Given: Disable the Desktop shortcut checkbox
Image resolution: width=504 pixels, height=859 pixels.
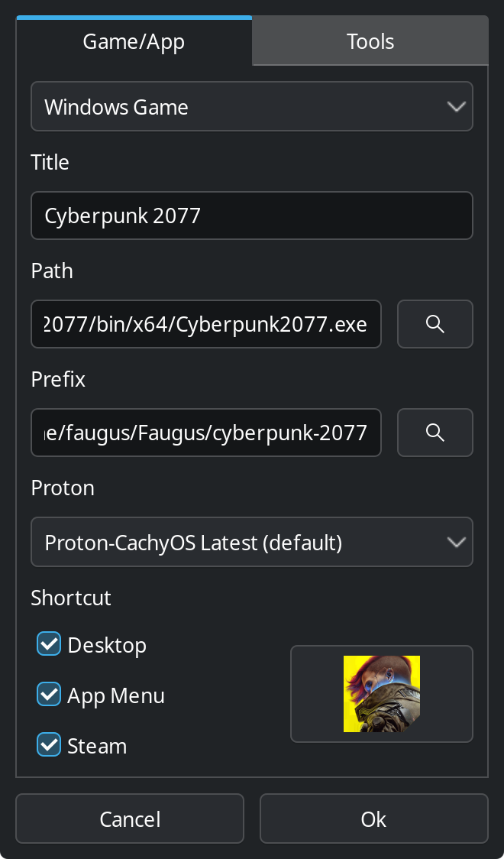Looking at the screenshot, I should tap(49, 643).
